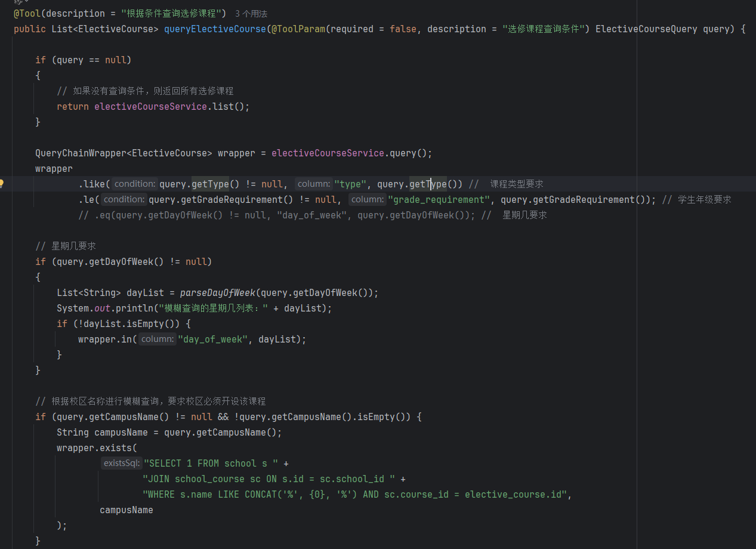
Task: Click the standalone "// 星期几要求" comment line
Action: coord(66,246)
